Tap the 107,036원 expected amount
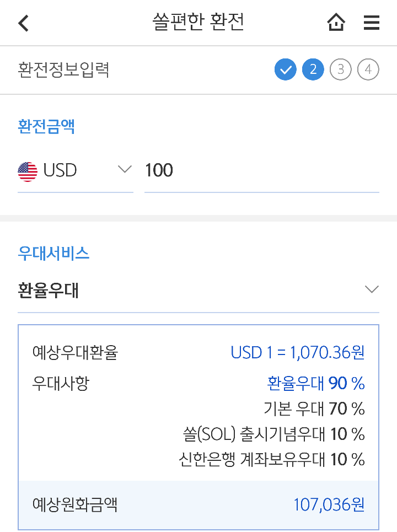 [329, 504]
